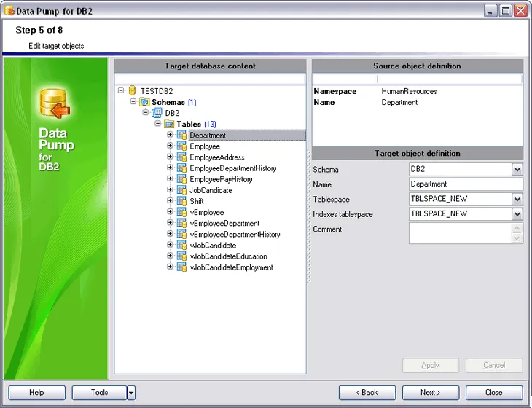Click the Tables (13) tree label
The height and width of the screenshot is (408, 532).
[196, 124]
